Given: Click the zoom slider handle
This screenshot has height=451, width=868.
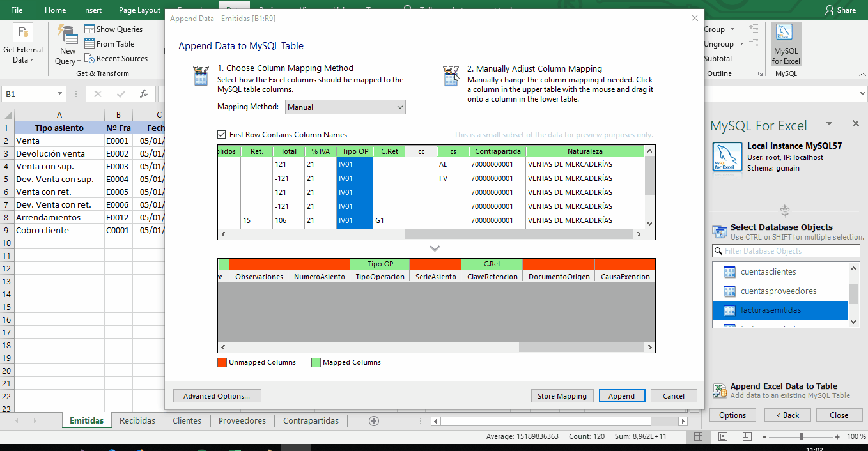Looking at the screenshot, I should 801,436.
